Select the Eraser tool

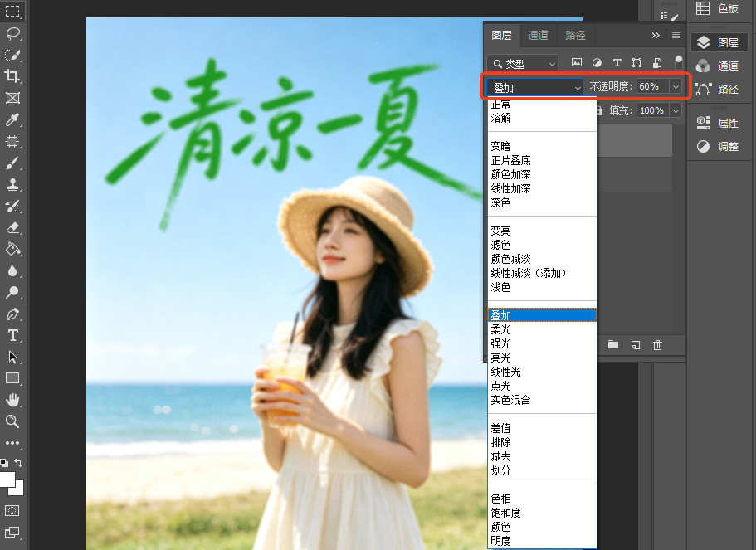click(12, 227)
